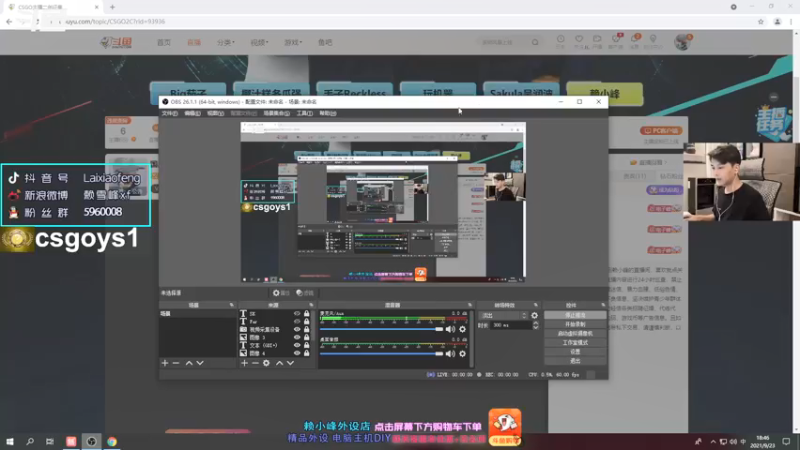Adjust the 桌面音频 volume slider
This screenshot has width=800, height=450.
(382, 354)
